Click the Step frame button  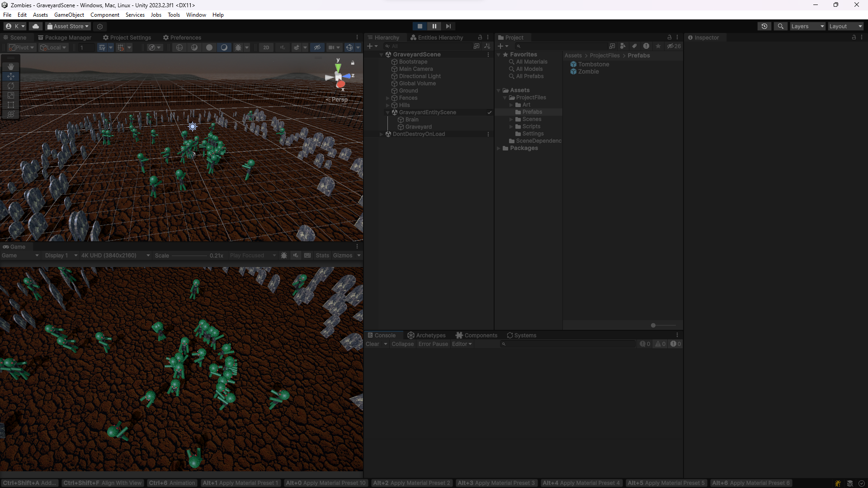pyautogui.click(x=448, y=26)
